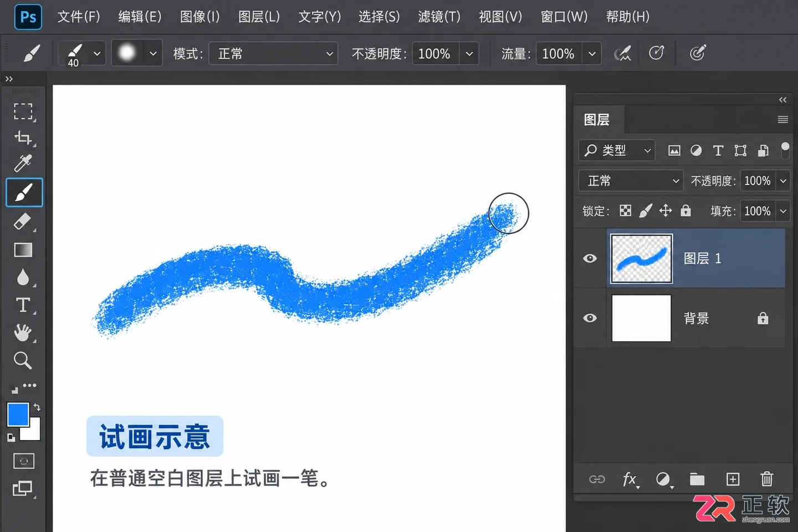Open the edit toolbar three-dots button
798x532 pixels.
29,385
